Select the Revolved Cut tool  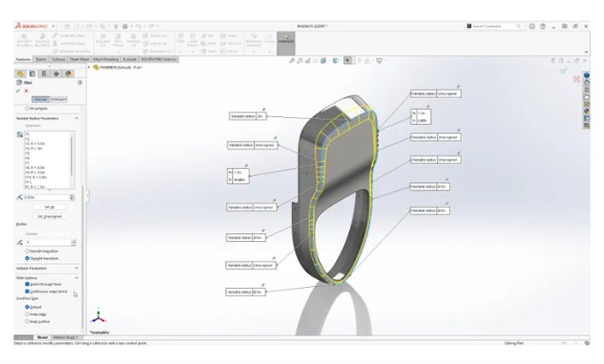[x=133, y=40]
